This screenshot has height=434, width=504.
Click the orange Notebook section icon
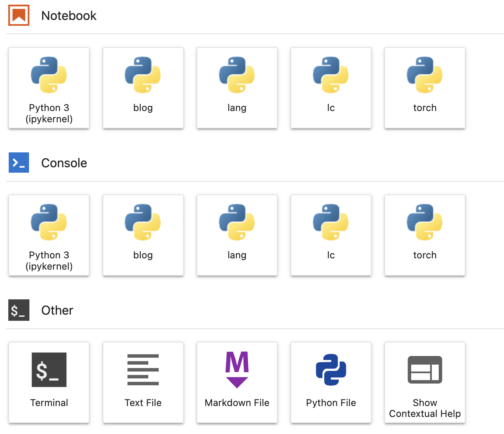pyautogui.click(x=19, y=15)
